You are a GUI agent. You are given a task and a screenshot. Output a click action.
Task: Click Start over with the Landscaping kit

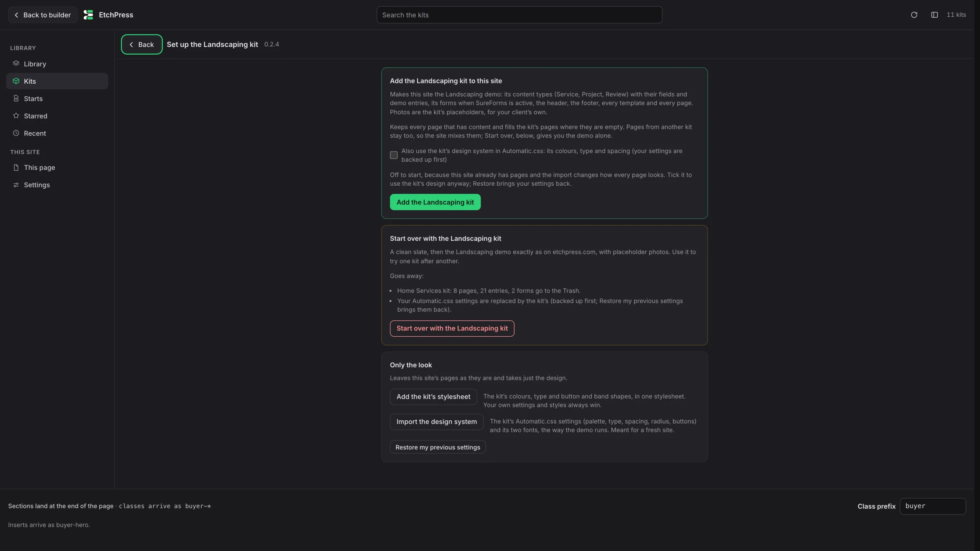pos(452,329)
